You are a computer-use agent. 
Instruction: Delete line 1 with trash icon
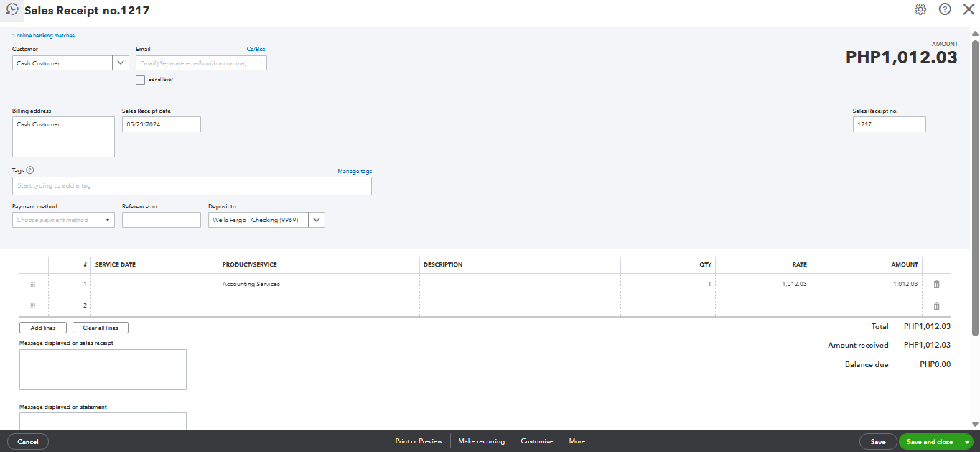pyautogui.click(x=936, y=285)
